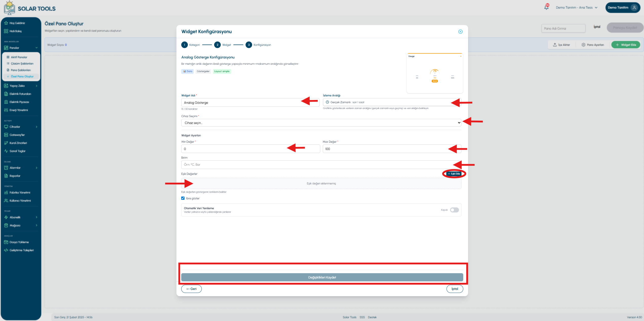
Task: Uncheck the İbre göster checkbox
Action: pyautogui.click(x=183, y=198)
